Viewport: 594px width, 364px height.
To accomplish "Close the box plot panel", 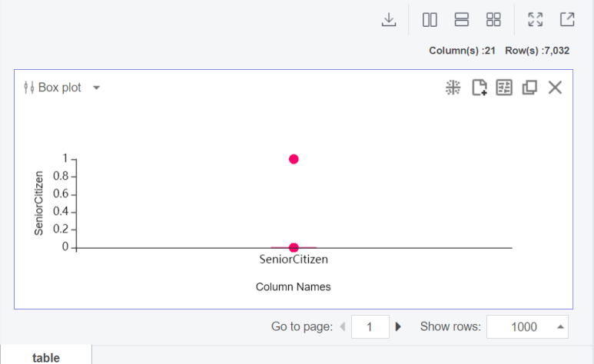I will pos(555,88).
